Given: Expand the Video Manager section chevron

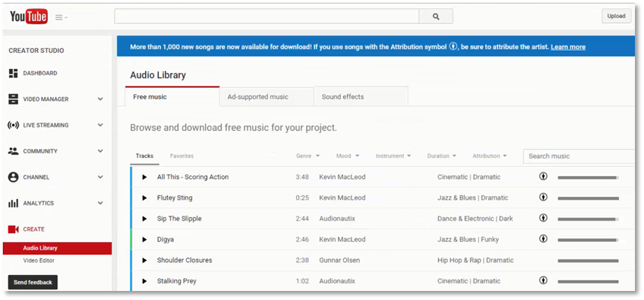Looking at the screenshot, I should pos(100,99).
